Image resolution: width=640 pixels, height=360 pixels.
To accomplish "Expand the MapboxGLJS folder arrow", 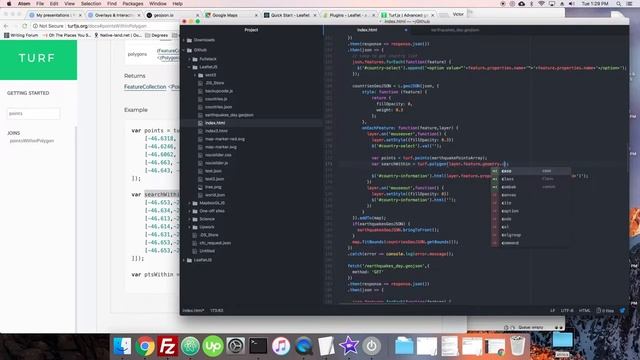I will click(189, 203).
